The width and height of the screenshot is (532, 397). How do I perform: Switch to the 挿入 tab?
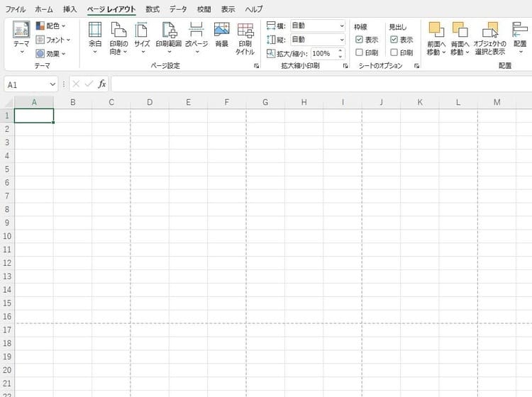coord(70,9)
